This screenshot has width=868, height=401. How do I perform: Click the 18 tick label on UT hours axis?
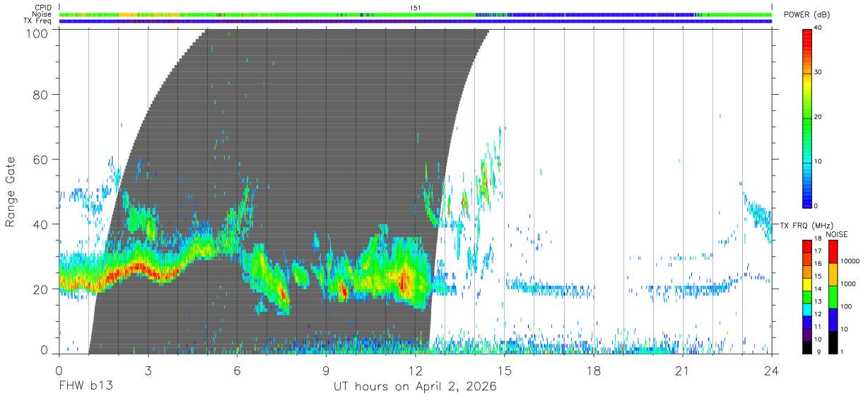coord(593,370)
